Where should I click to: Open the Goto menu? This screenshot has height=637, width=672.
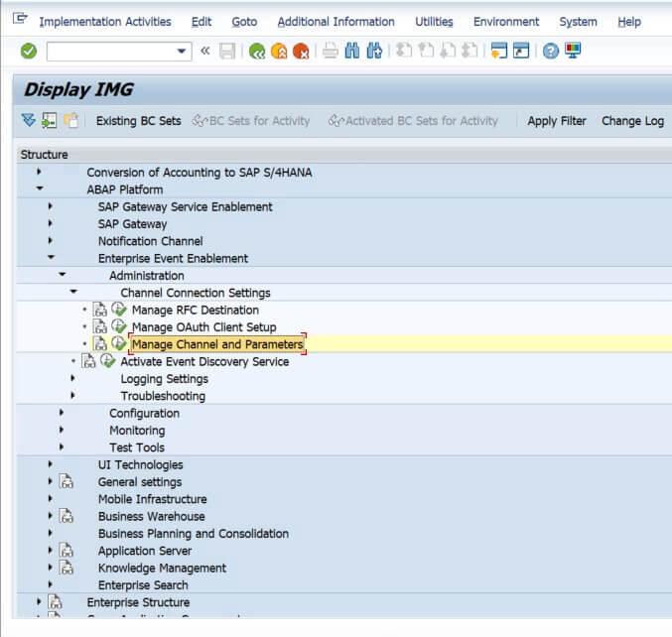coord(244,22)
